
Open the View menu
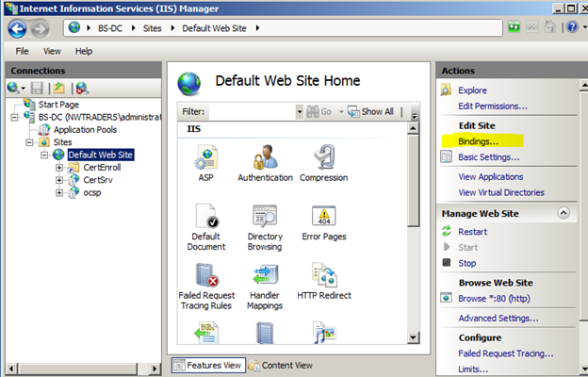tap(52, 51)
